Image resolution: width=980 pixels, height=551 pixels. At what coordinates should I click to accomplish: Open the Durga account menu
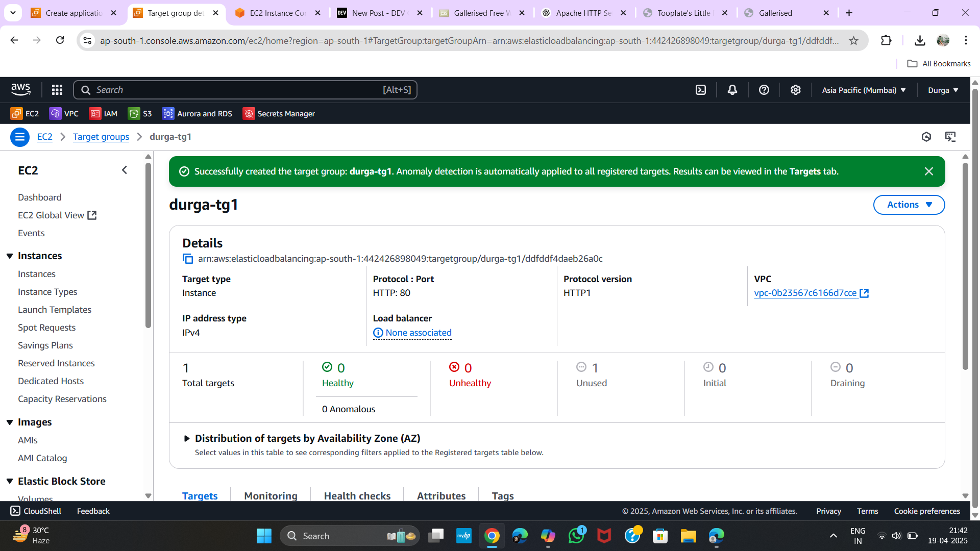pos(943,90)
